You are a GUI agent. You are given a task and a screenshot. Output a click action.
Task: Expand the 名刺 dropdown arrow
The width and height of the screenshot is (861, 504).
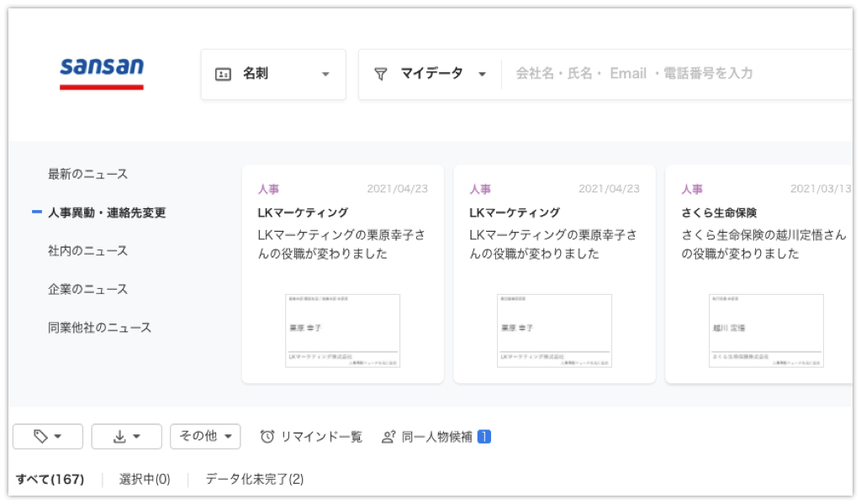[x=325, y=74]
